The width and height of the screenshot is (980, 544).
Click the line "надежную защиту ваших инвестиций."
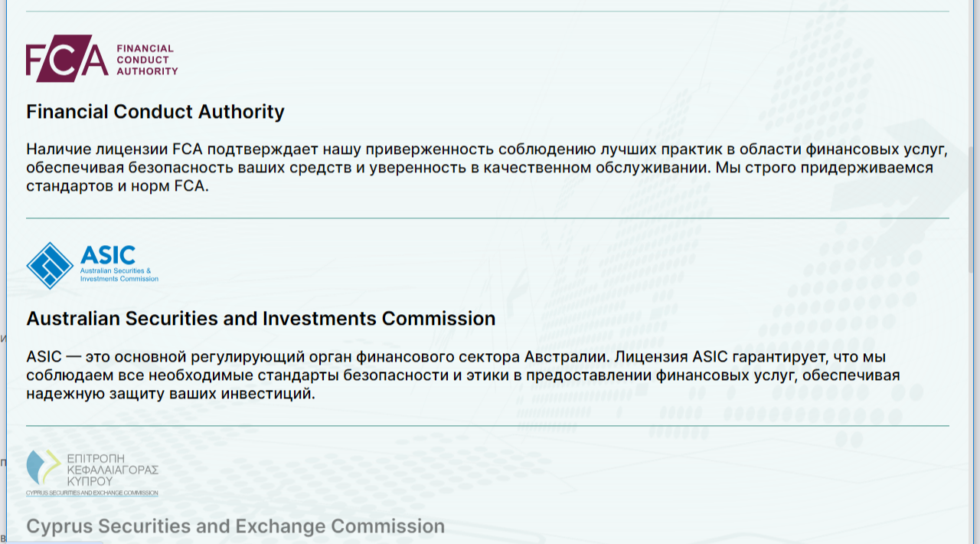pyautogui.click(x=170, y=395)
